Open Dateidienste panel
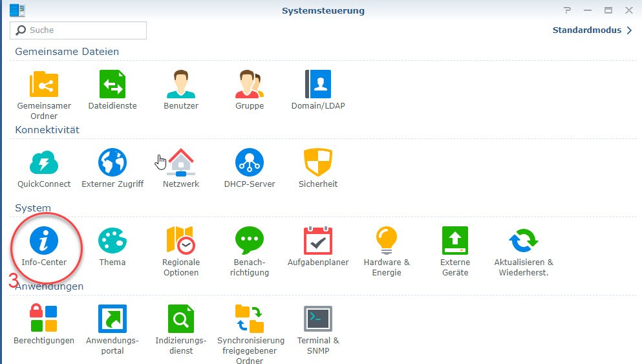This screenshot has height=364, width=642. coord(112,85)
